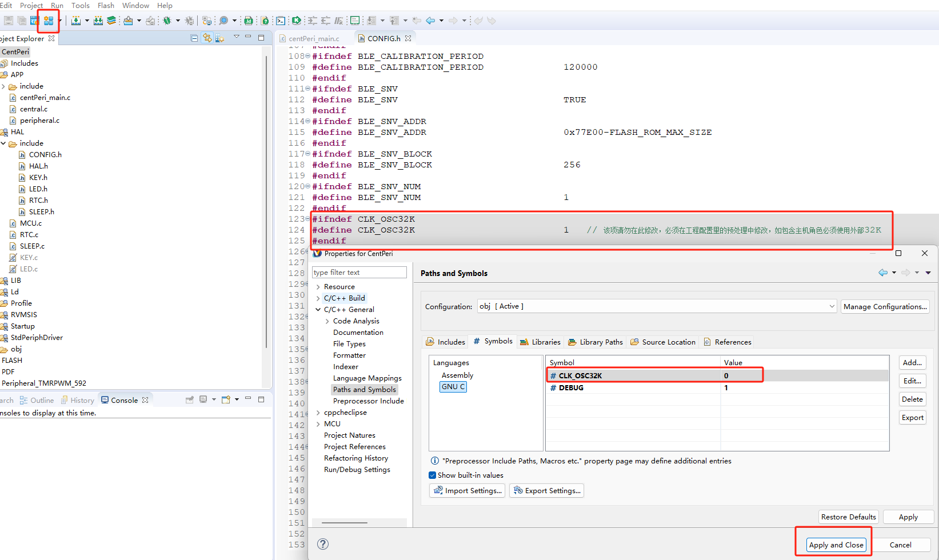Expand the APP include folder in Project Explorer
The height and width of the screenshot is (560, 939).
click(3, 86)
